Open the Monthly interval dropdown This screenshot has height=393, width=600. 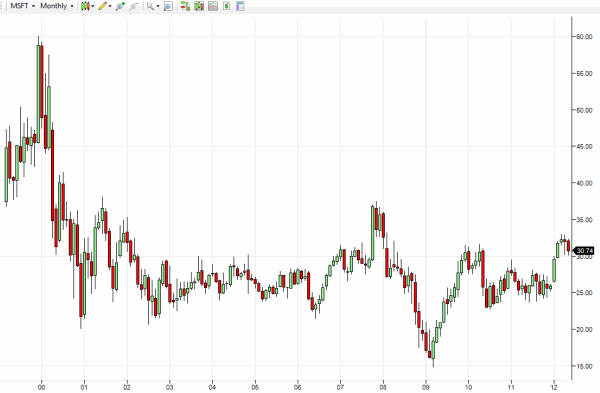[57, 6]
